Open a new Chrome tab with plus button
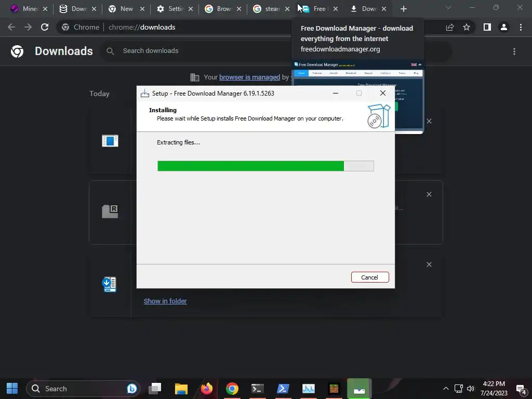 coord(403,9)
